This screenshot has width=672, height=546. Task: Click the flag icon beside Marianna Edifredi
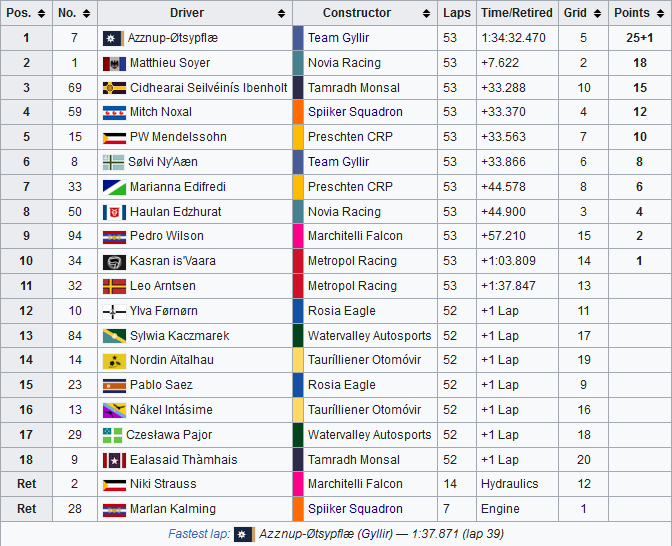pyautogui.click(x=112, y=187)
